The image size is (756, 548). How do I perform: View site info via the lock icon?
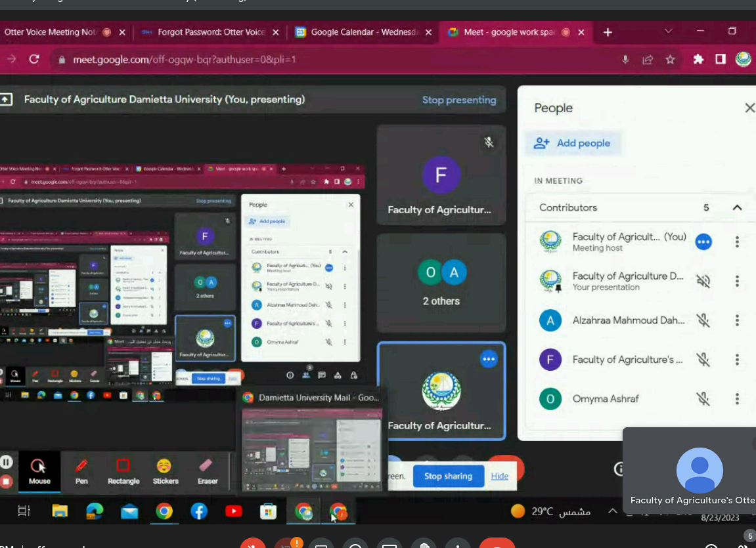pyautogui.click(x=62, y=60)
